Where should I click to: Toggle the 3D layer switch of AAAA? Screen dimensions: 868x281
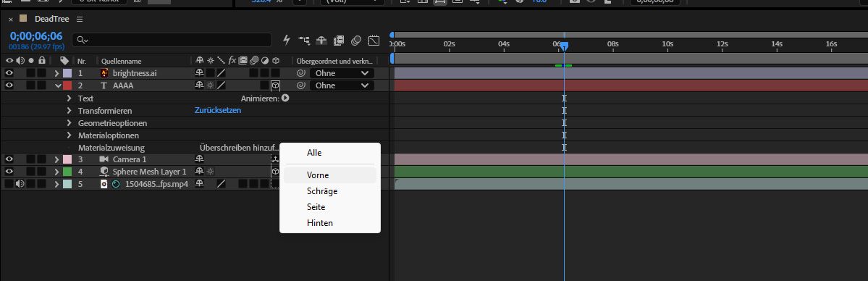(276, 85)
